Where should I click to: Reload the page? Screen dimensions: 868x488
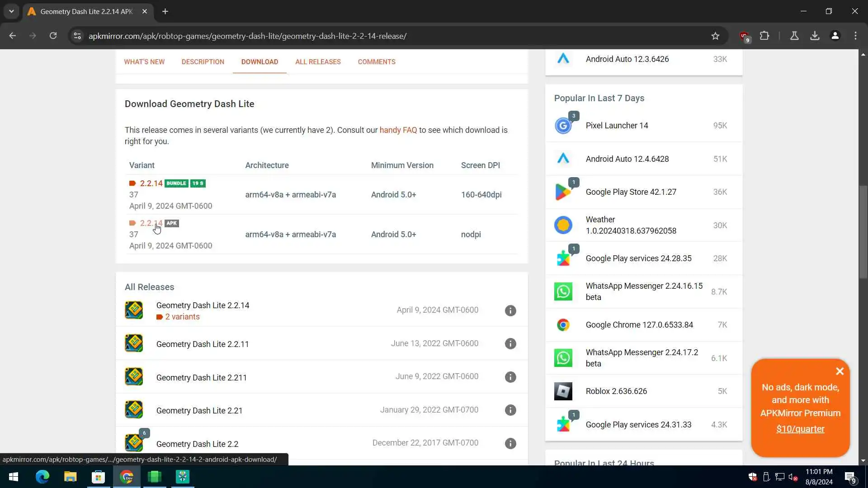pyautogui.click(x=53, y=36)
